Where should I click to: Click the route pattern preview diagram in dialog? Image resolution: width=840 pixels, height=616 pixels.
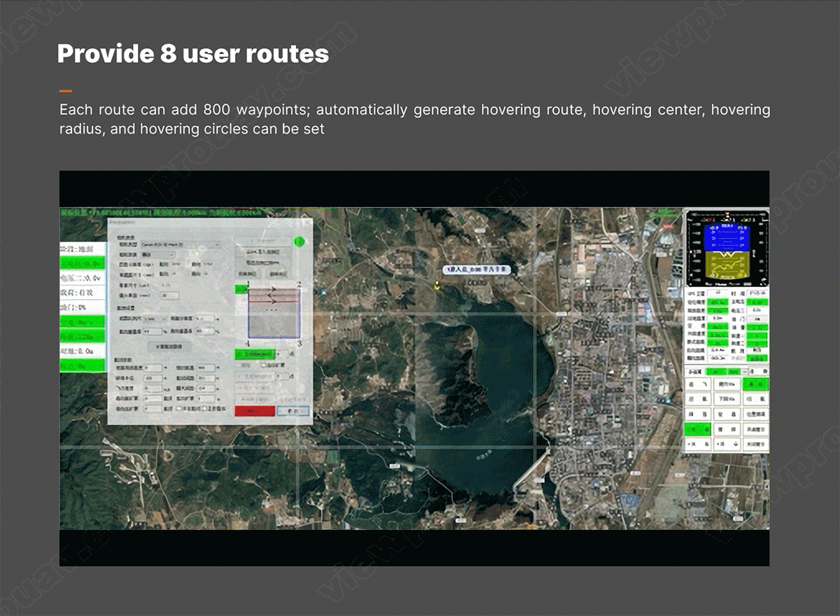pos(274,314)
